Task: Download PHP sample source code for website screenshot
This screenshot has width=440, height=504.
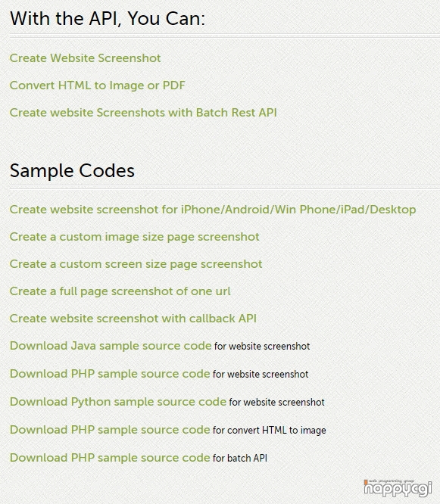Action: 110,374
